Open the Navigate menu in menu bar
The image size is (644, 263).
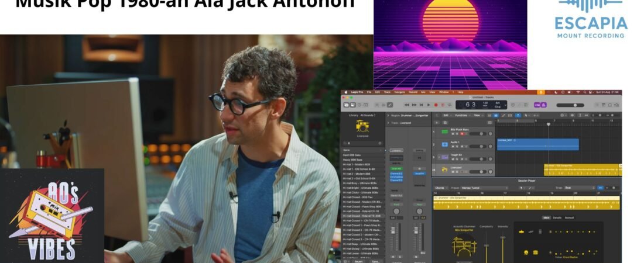[400, 92]
